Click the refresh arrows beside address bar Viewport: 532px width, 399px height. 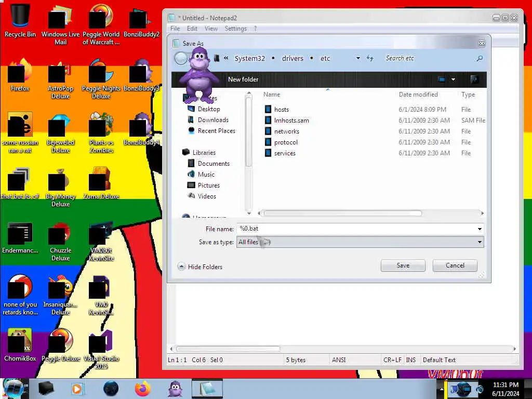[370, 58]
